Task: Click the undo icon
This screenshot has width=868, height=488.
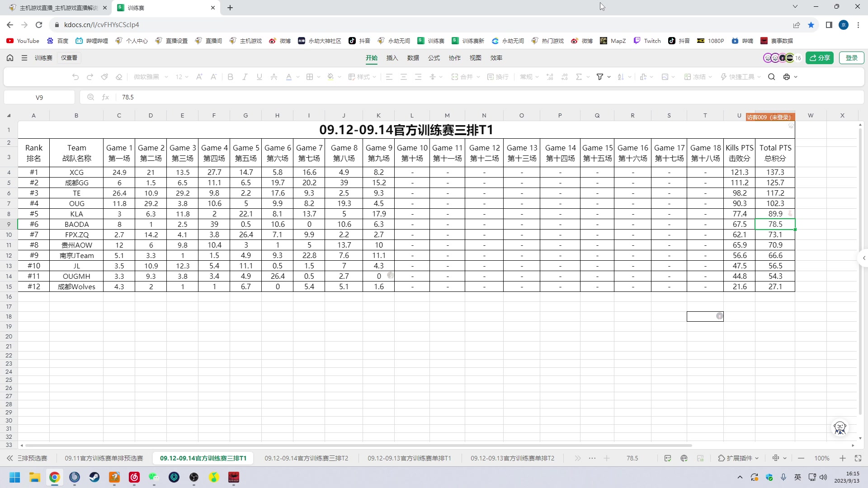Action: coord(75,77)
